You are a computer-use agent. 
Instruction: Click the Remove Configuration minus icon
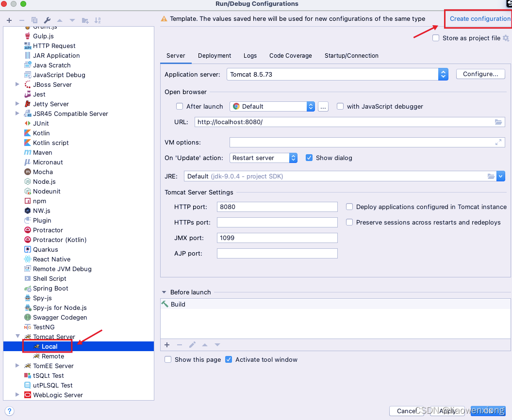click(21, 20)
